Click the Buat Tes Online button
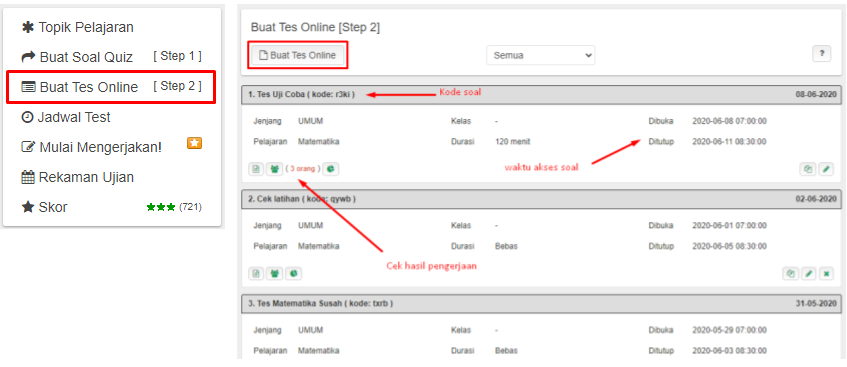 click(x=298, y=55)
